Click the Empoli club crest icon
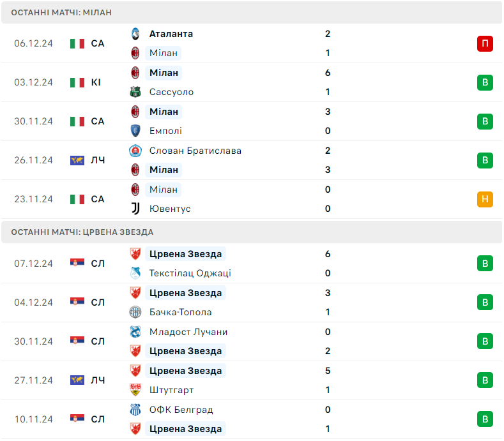The height and width of the screenshot is (441, 504). (x=135, y=131)
